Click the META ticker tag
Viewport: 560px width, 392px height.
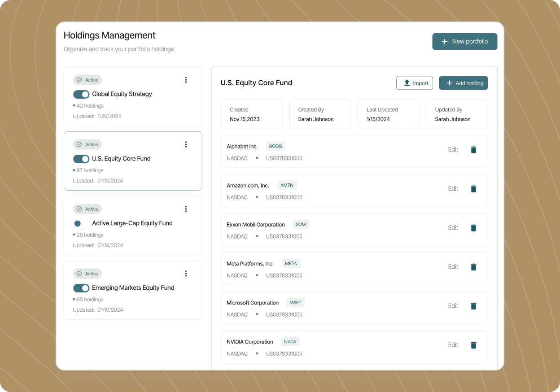[291, 263]
